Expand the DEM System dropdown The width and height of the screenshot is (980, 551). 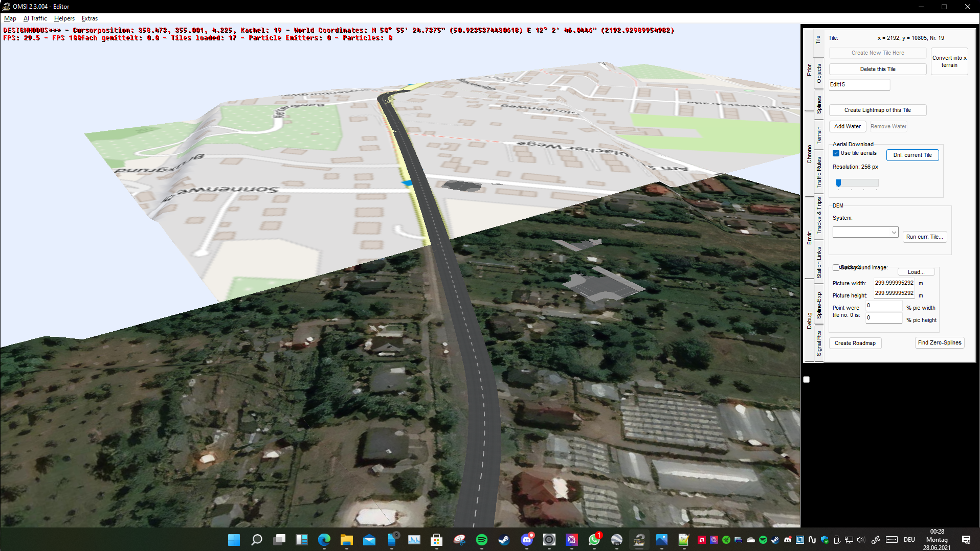tap(865, 232)
